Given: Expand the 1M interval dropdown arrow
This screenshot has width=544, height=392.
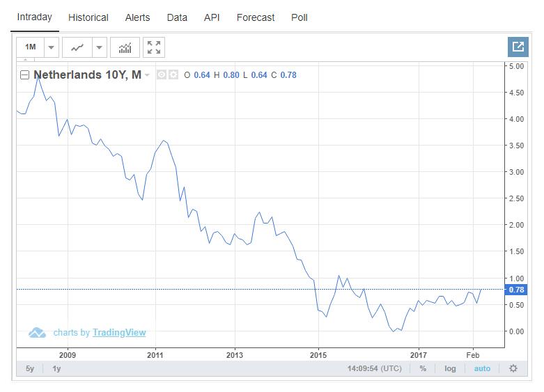Looking at the screenshot, I should click(x=51, y=47).
